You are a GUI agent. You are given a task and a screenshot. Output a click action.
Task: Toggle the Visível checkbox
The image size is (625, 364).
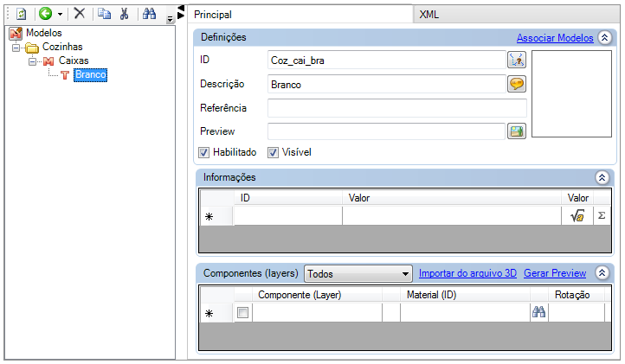[x=273, y=152]
